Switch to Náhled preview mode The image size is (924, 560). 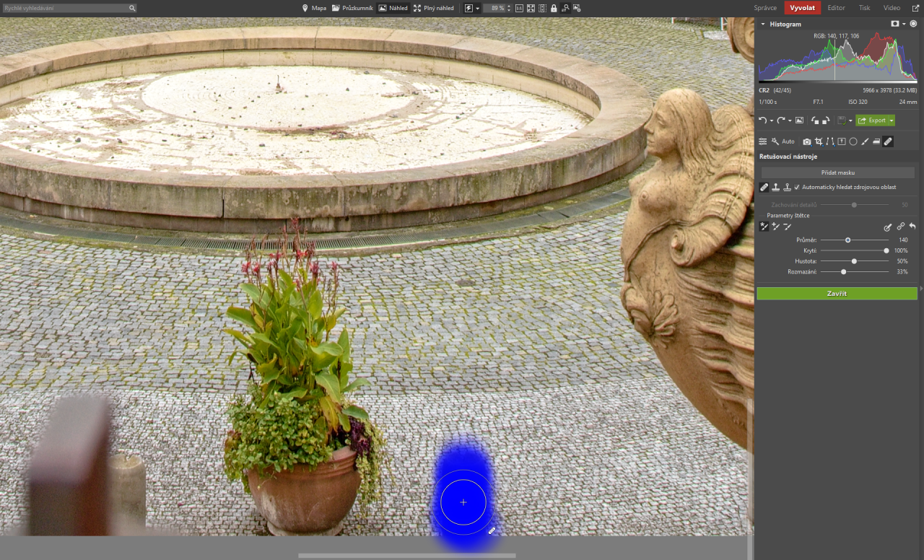(x=393, y=8)
